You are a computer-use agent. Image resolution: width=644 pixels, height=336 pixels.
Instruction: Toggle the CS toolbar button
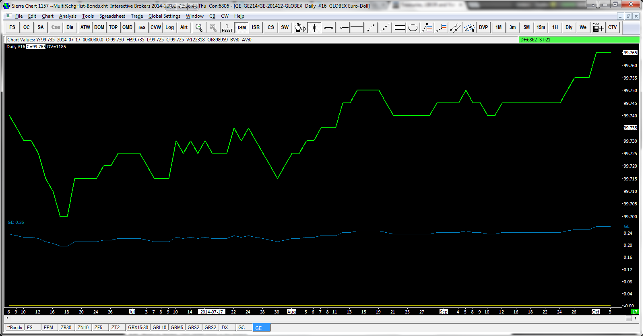[271, 27]
